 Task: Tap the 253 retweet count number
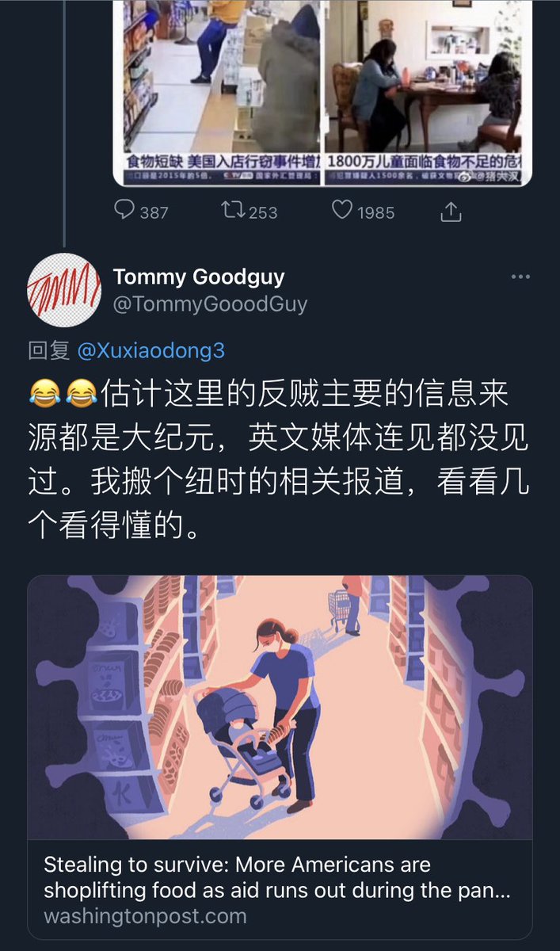pos(263,212)
